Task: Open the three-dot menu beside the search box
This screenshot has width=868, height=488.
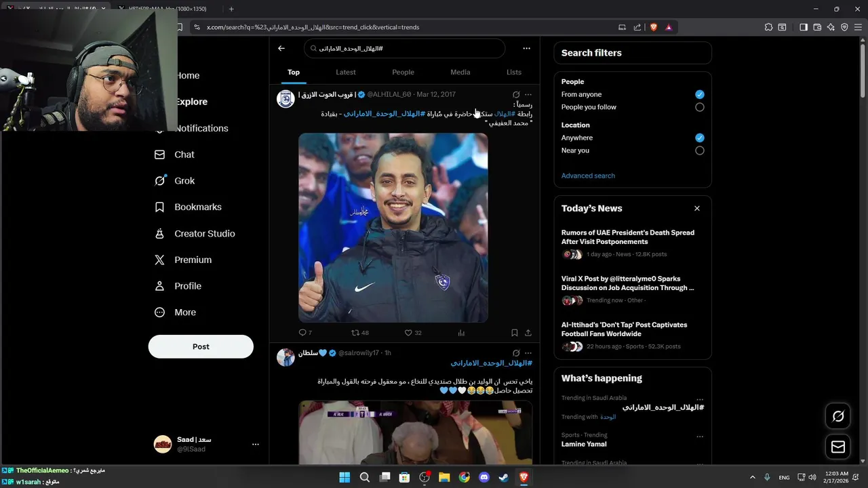Action: [x=526, y=48]
